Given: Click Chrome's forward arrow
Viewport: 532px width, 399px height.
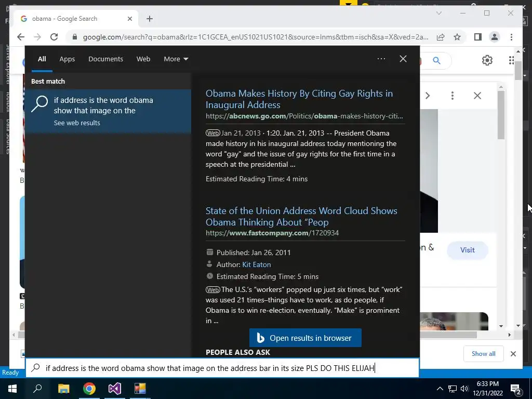Looking at the screenshot, I should (x=37, y=37).
